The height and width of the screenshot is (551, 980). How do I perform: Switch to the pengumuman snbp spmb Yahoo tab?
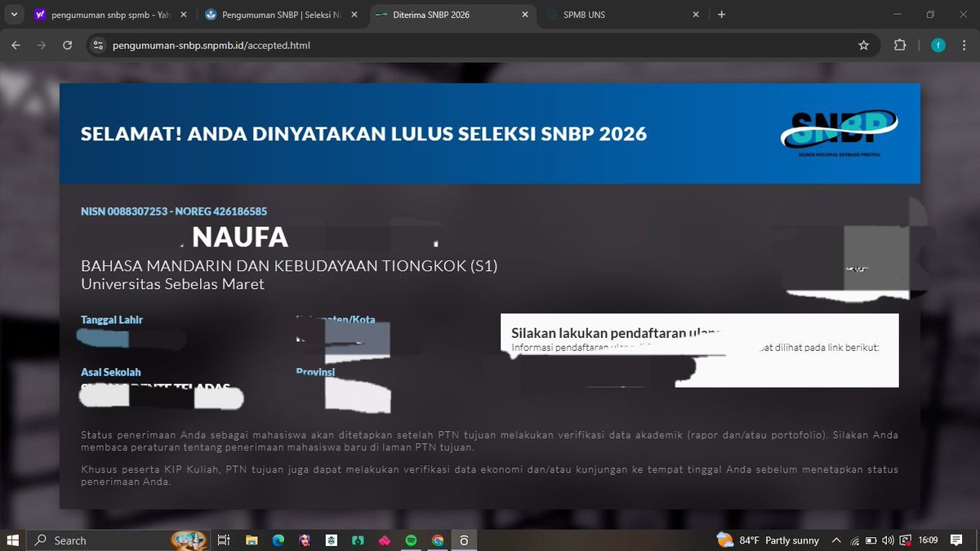pos(110,15)
